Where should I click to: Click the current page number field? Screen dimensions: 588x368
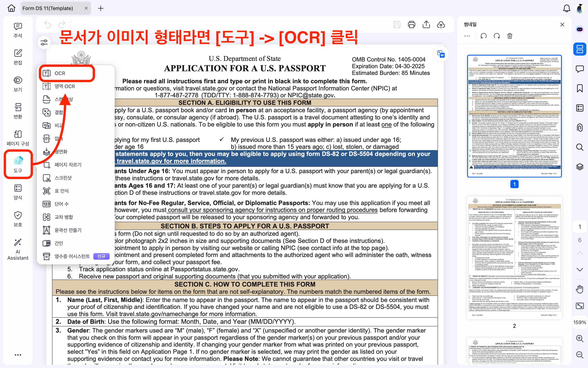[580, 227]
